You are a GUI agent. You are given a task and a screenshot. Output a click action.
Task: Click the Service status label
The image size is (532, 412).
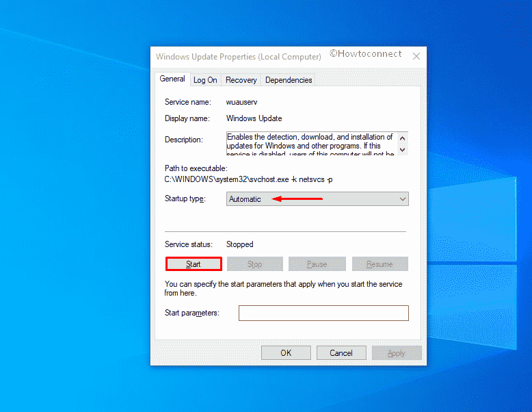point(188,244)
